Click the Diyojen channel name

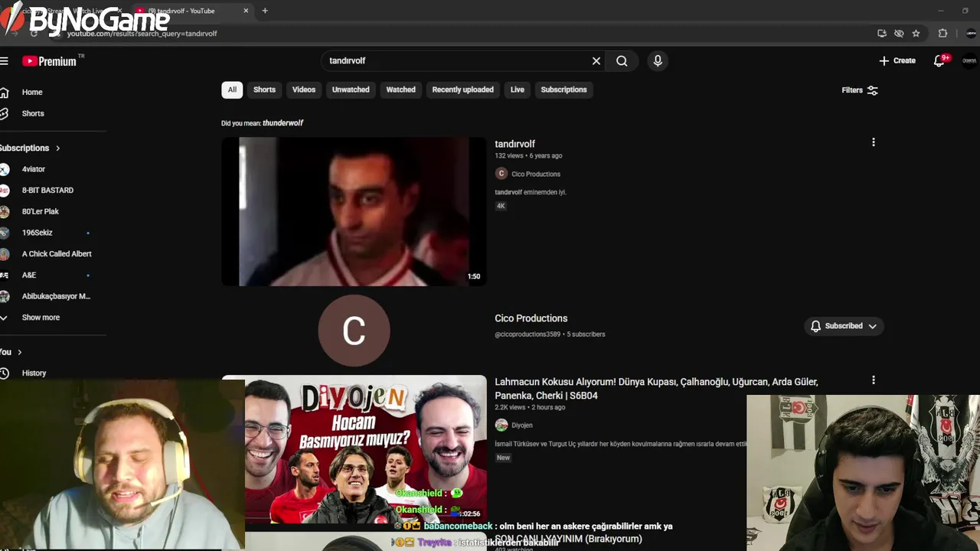522,425
